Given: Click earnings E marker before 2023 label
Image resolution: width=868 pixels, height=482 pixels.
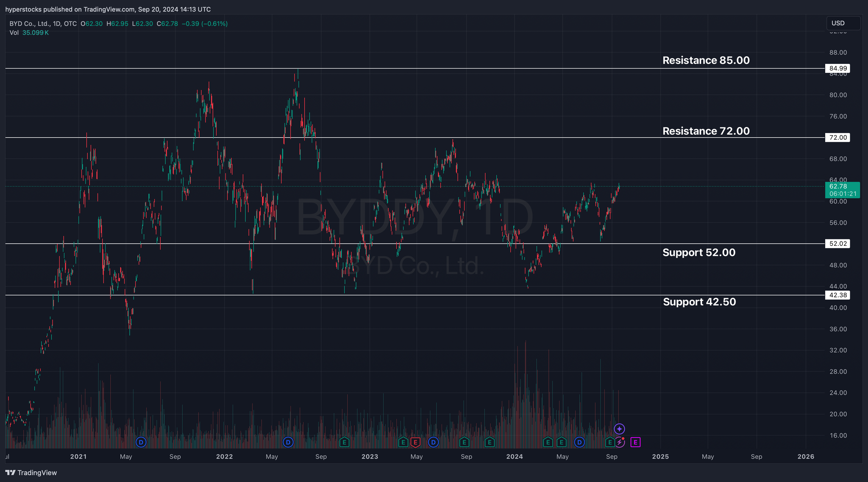Looking at the screenshot, I should click(x=344, y=443).
